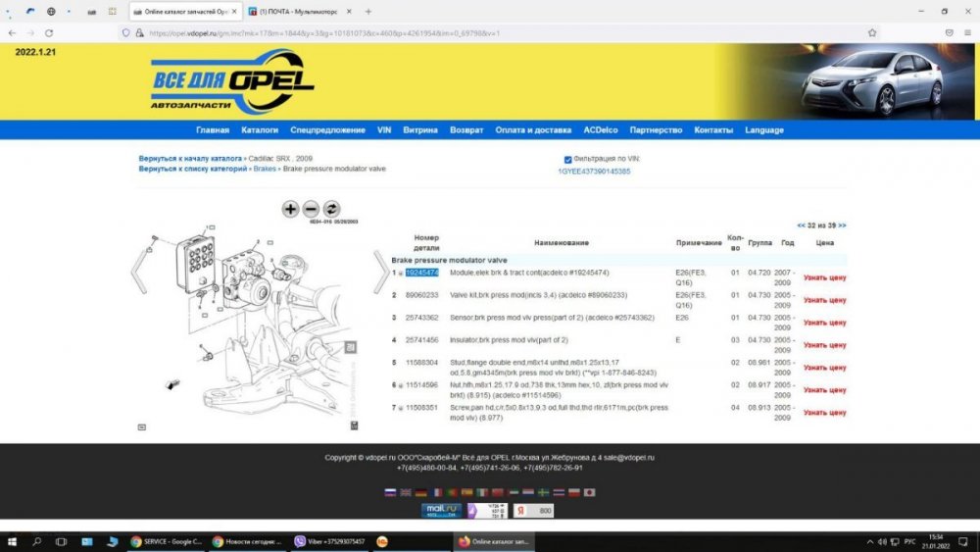Toggle the VIN filtering checkbox
Viewport: 980px width, 552px height.
click(x=568, y=159)
